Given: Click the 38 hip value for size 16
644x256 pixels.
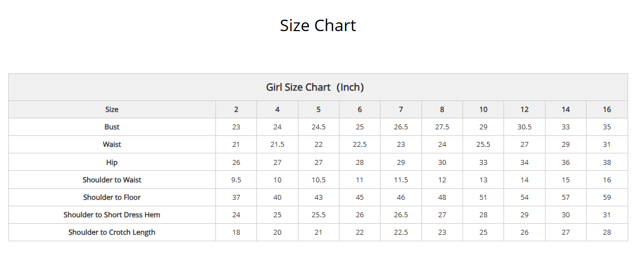Looking at the screenshot, I should (x=607, y=163).
